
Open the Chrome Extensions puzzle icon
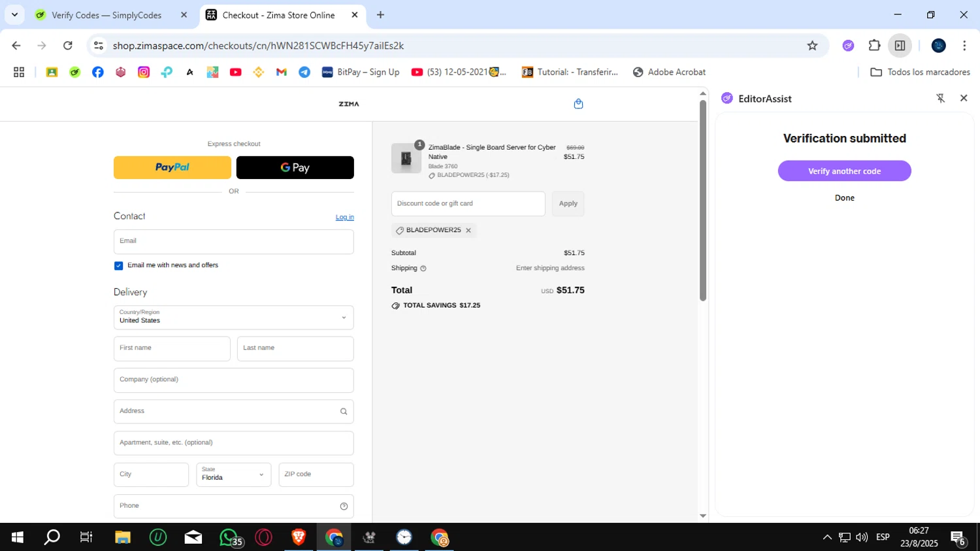click(x=874, y=46)
